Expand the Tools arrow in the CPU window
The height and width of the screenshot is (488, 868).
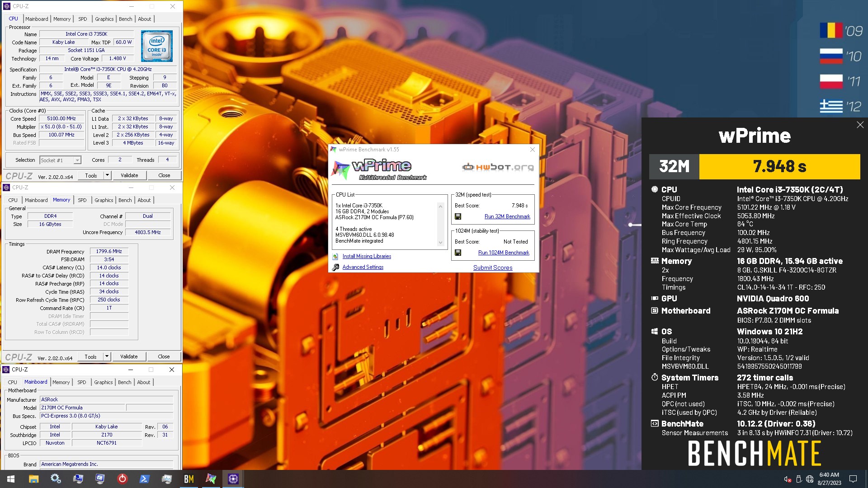(107, 175)
